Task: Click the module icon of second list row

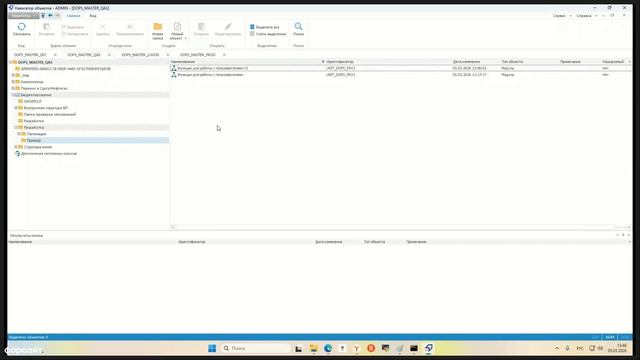Action: (x=174, y=75)
